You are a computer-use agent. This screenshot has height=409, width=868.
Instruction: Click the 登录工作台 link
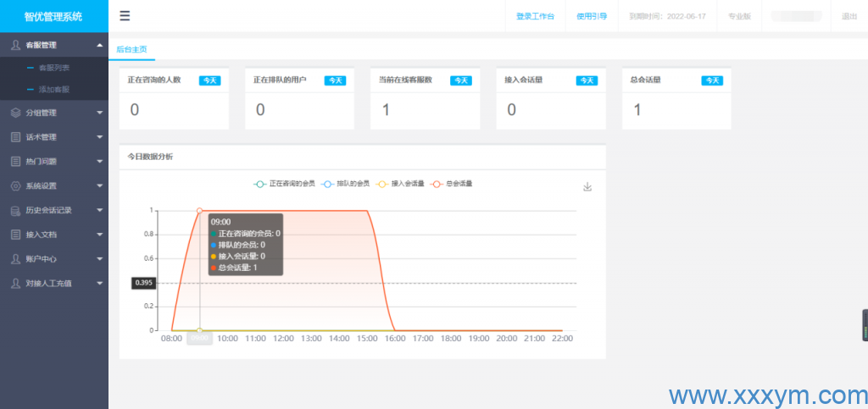(x=535, y=16)
